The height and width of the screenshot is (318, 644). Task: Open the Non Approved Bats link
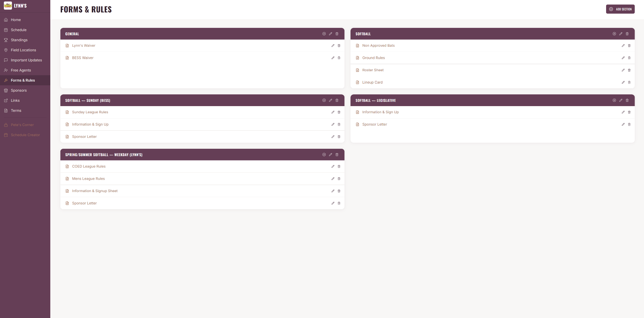click(x=378, y=46)
